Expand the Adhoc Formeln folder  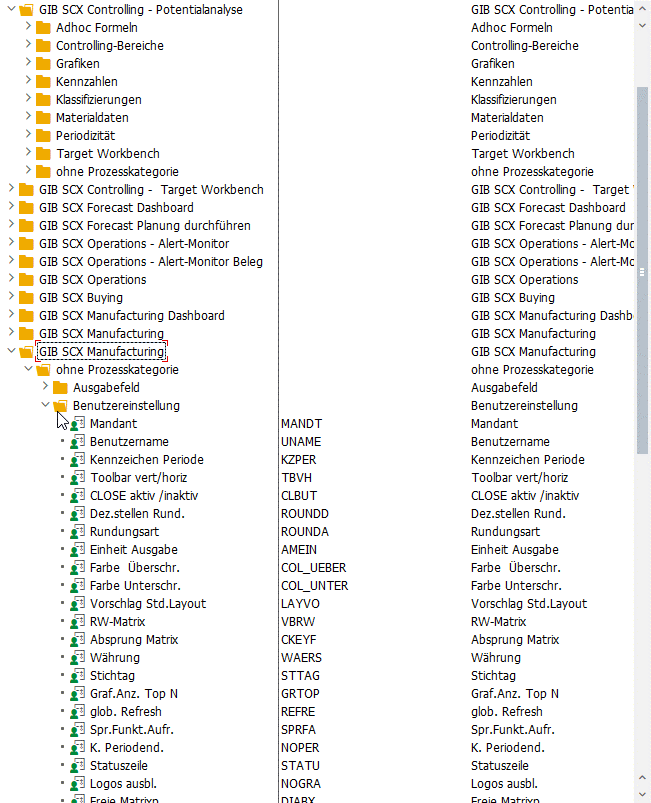tap(28, 28)
